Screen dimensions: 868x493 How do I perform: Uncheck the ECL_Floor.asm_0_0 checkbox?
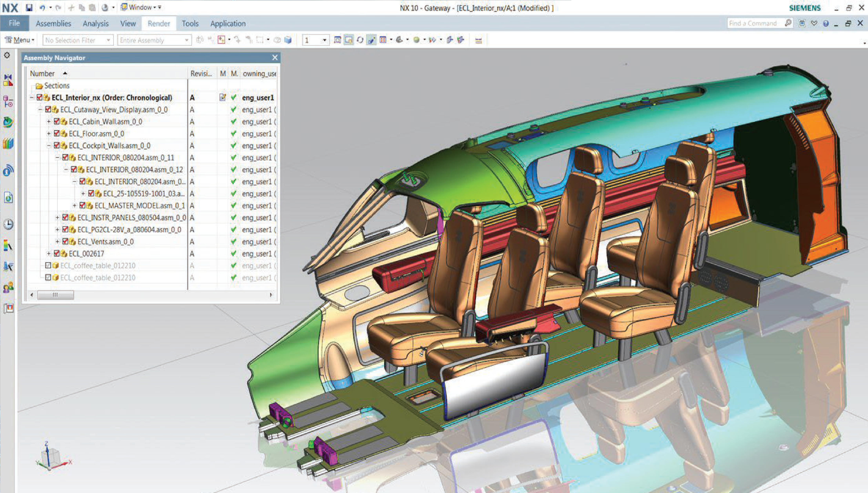57,133
